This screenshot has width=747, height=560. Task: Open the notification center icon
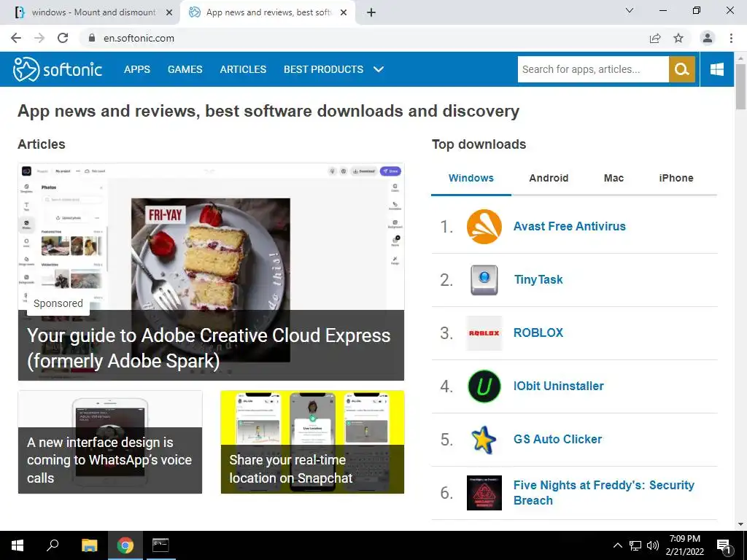pyautogui.click(x=724, y=545)
